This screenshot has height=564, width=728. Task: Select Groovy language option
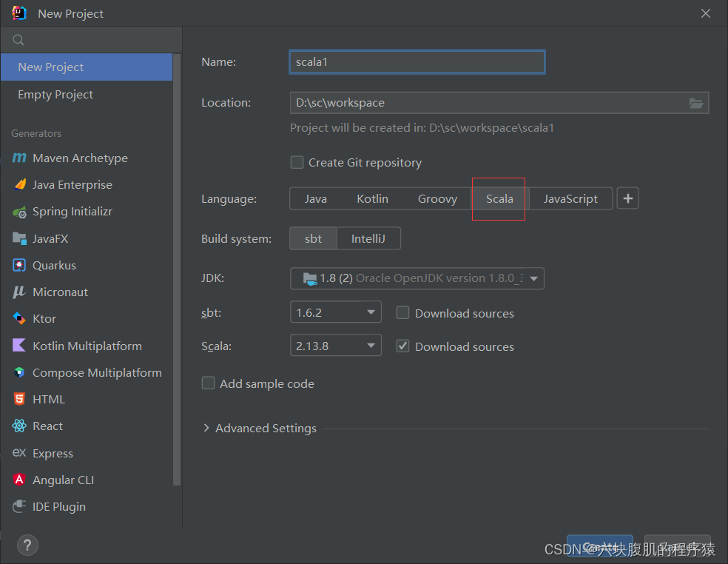click(x=437, y=199)
